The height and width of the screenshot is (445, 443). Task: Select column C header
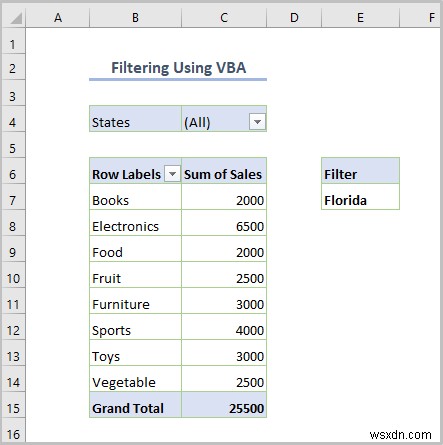[x=224, y=17]
